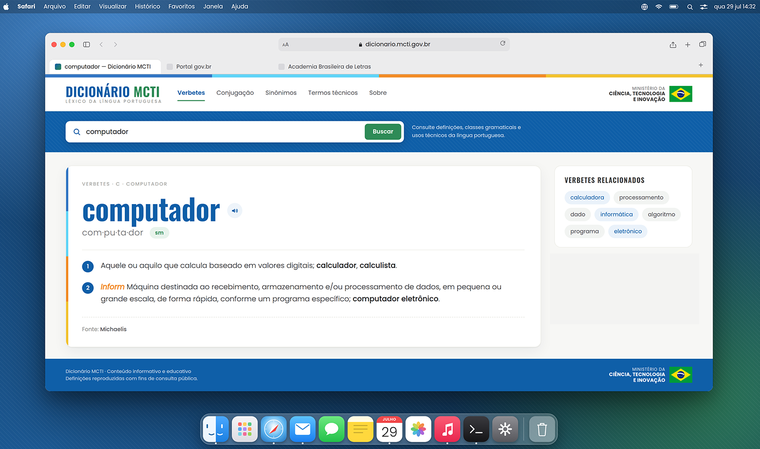Open Music in the Dock
760x449 pixels.
447,429
